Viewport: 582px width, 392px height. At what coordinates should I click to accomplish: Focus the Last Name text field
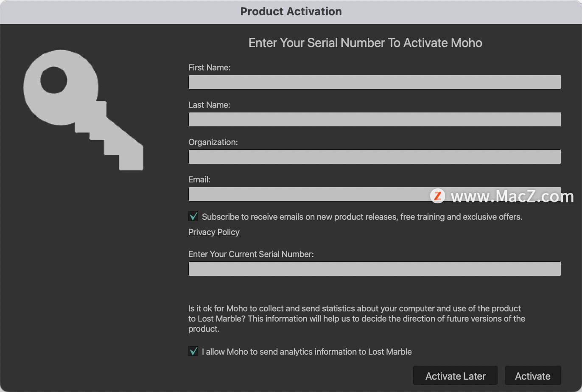pos(375,119)
